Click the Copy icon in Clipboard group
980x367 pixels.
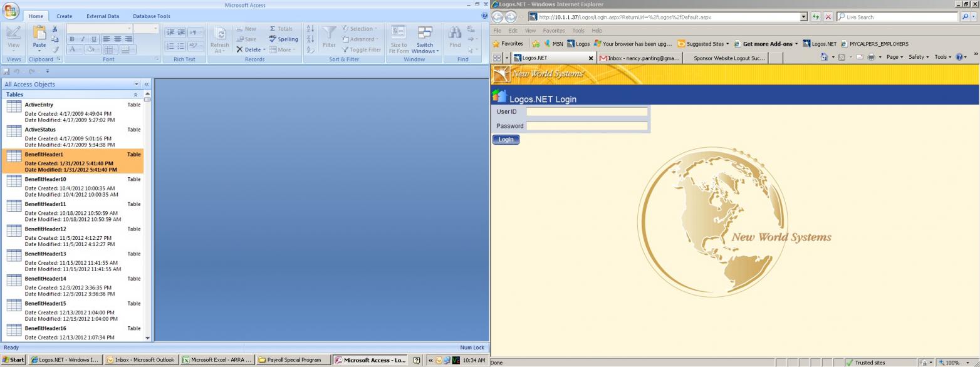[55, 39]
